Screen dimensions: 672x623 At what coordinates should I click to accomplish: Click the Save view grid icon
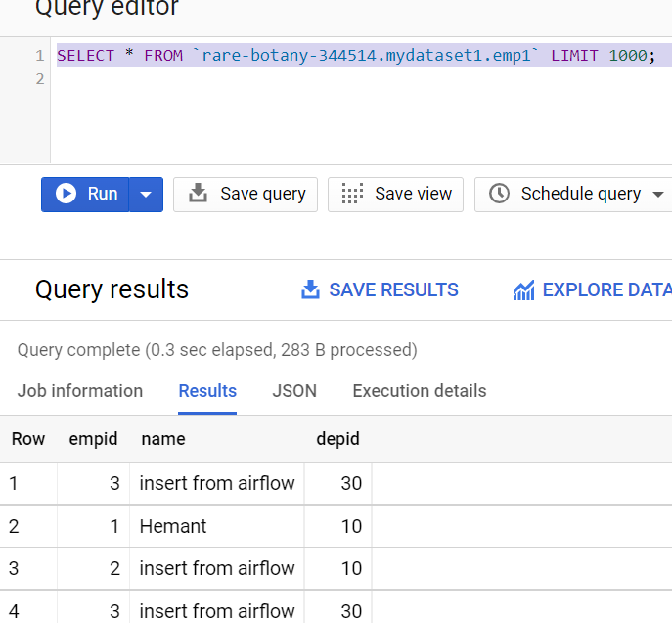352,194
